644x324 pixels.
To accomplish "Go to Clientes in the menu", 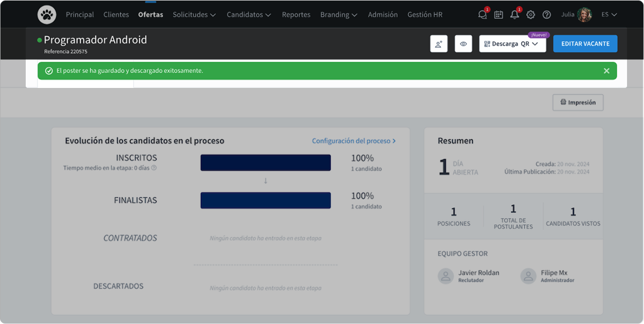I will [116, 14].
